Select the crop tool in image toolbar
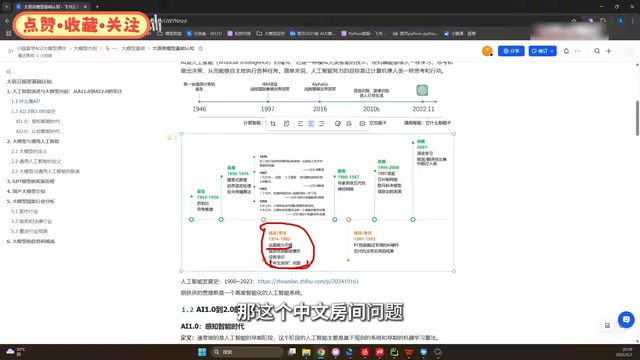640x360 pixels. coord(273,123)
